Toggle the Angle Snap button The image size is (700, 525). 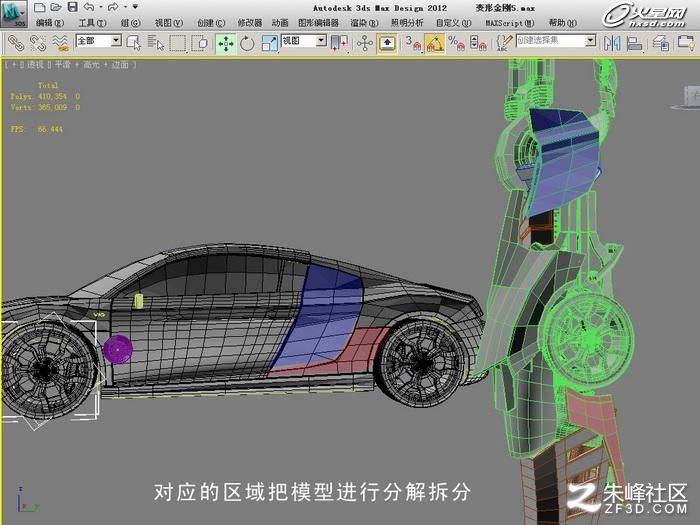[x=435, y=44]
